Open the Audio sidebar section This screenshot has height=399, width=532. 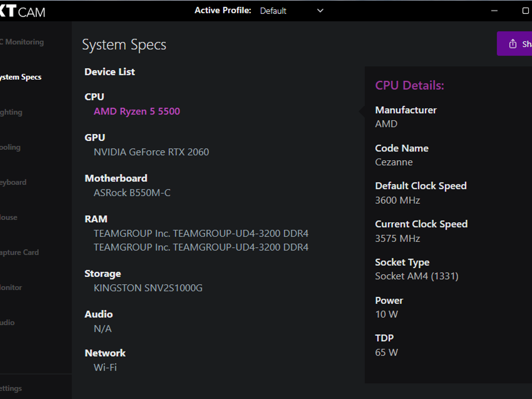click(x=7, y=323)
